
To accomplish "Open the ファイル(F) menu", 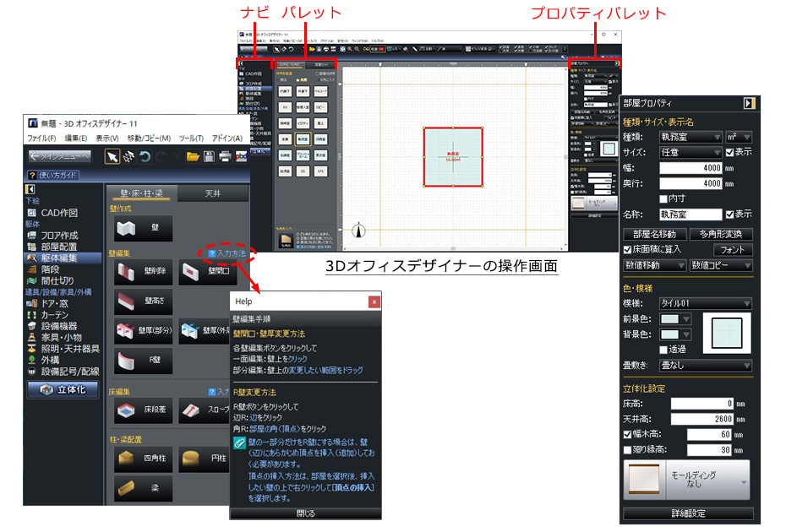I will [41, 138].
